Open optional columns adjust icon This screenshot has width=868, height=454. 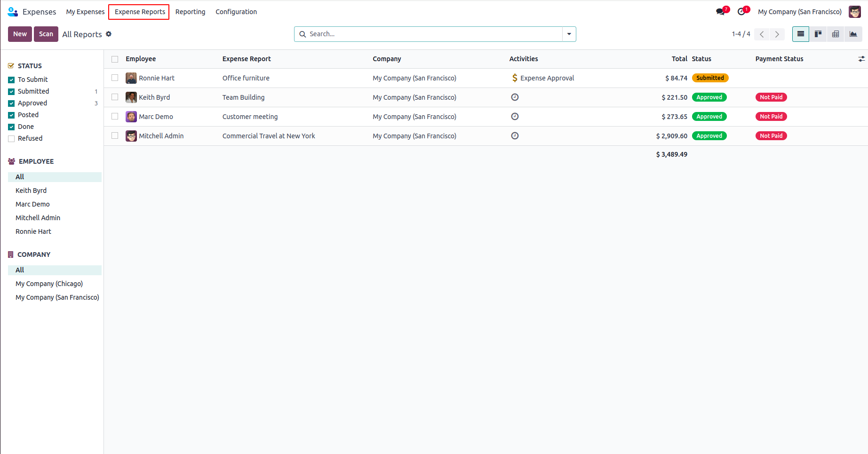click(x=861, y=59)
